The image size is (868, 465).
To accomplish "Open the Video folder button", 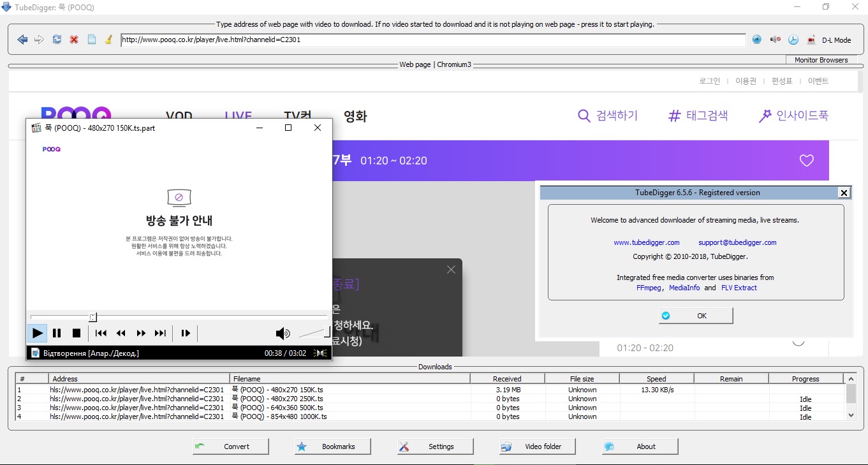I will point(538,447).
